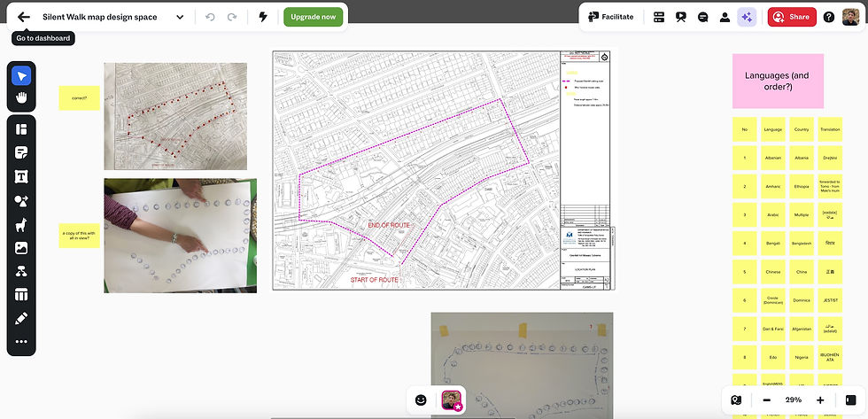The image size is (868, 419).
Task: Toggle the private mode person icon
Action: click(x=725, y=17)
